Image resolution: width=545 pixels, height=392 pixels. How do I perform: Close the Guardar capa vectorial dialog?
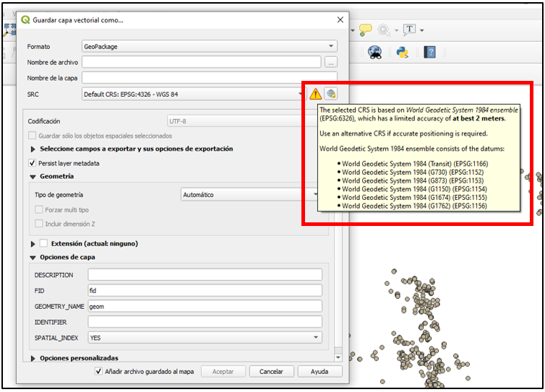(340, 19)
